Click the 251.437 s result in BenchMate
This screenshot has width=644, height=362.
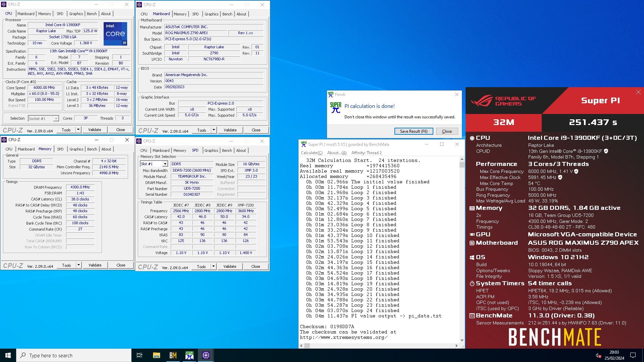pos(593,122)
